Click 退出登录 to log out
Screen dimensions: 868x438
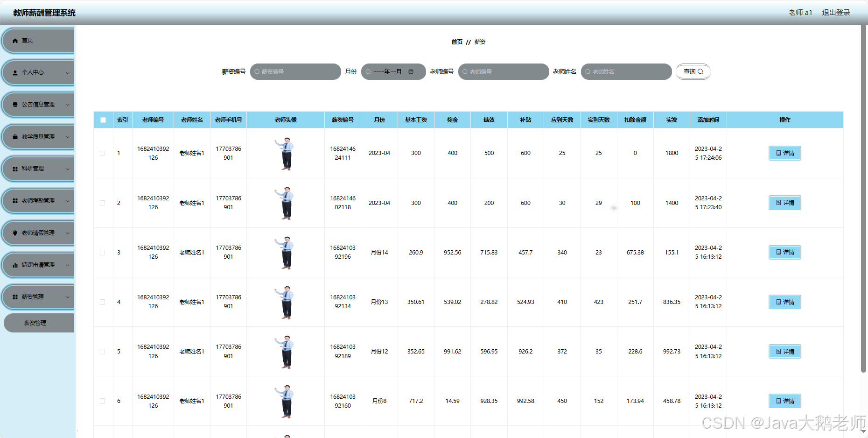pyautogui.click(x=836, y=13)
